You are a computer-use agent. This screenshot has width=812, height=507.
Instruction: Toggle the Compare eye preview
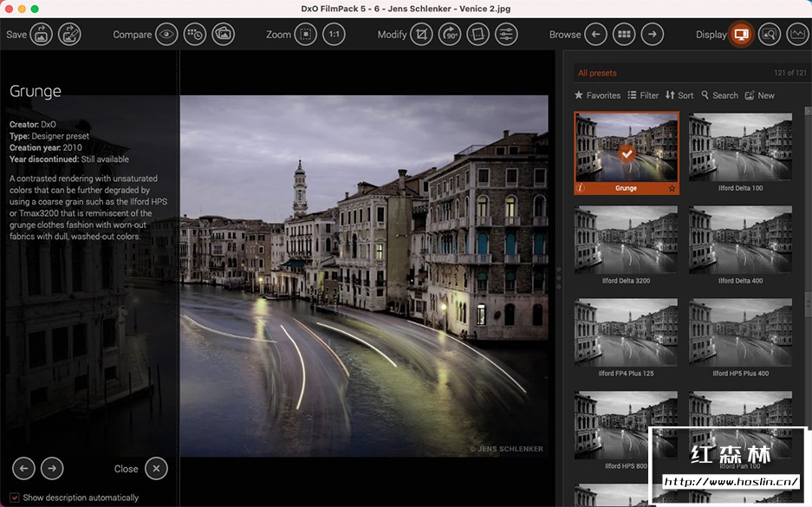[x=166, y=35]
